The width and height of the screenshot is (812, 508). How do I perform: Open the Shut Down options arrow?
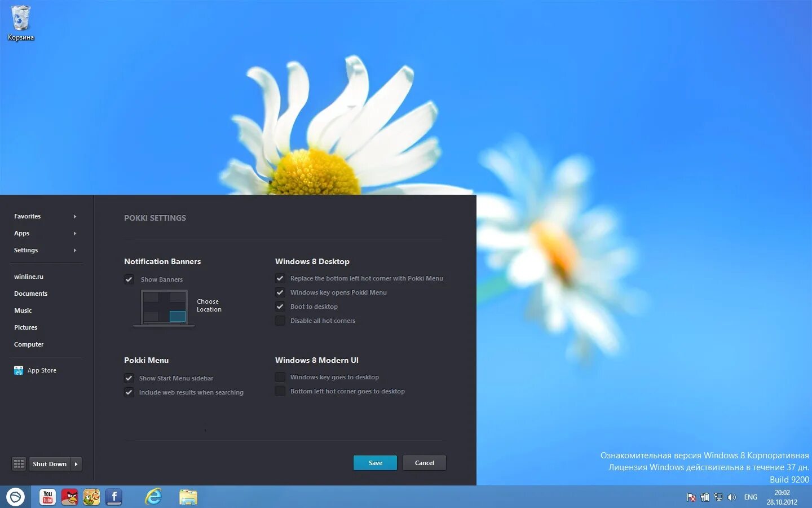(x=76, y=463)
